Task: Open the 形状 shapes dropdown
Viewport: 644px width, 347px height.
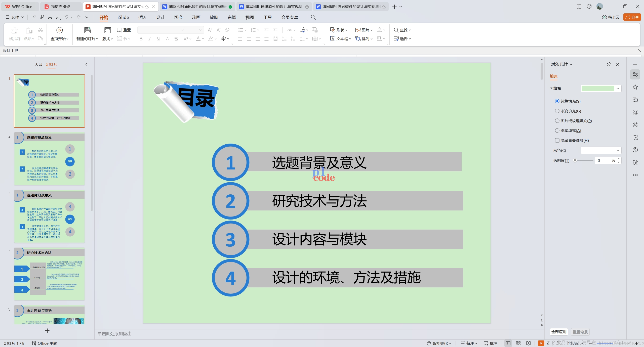Action: click(x=339, y=30)
